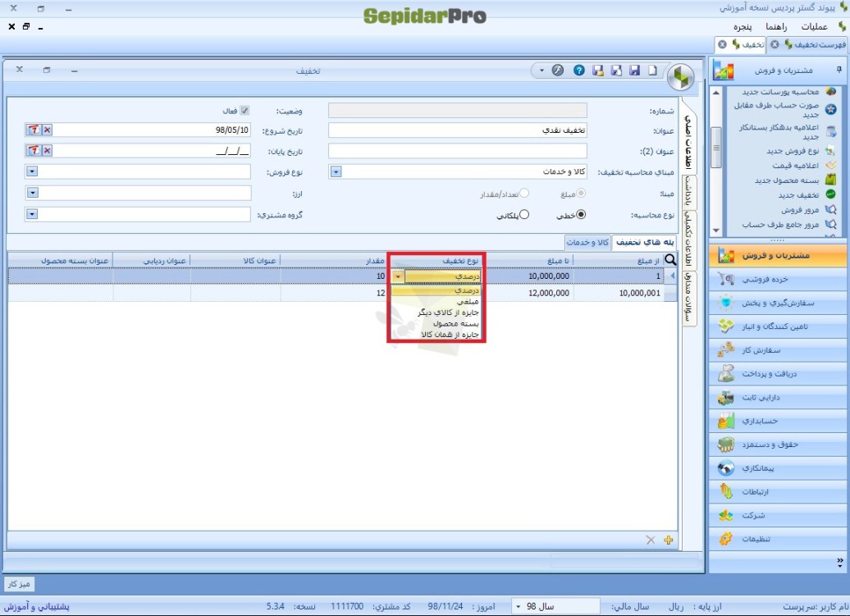Clear the تاریخ پایان date with red X
The image size is (850, 616).
pyautogui.click(x=47, y=151)
